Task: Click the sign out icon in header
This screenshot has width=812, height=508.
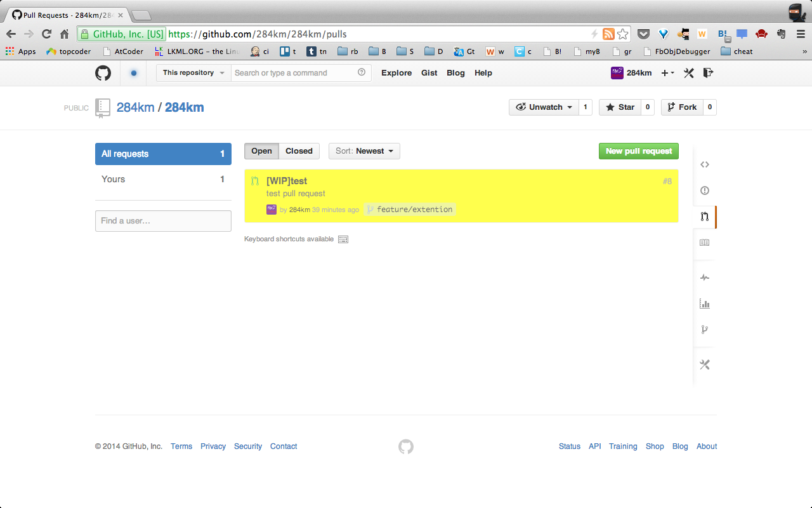Action: pos(709,73)
